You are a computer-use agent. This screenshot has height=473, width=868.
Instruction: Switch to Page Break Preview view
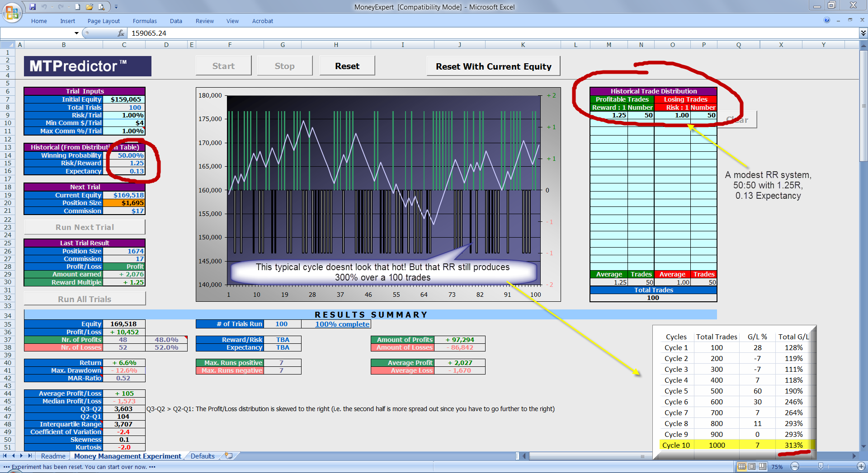762,466
